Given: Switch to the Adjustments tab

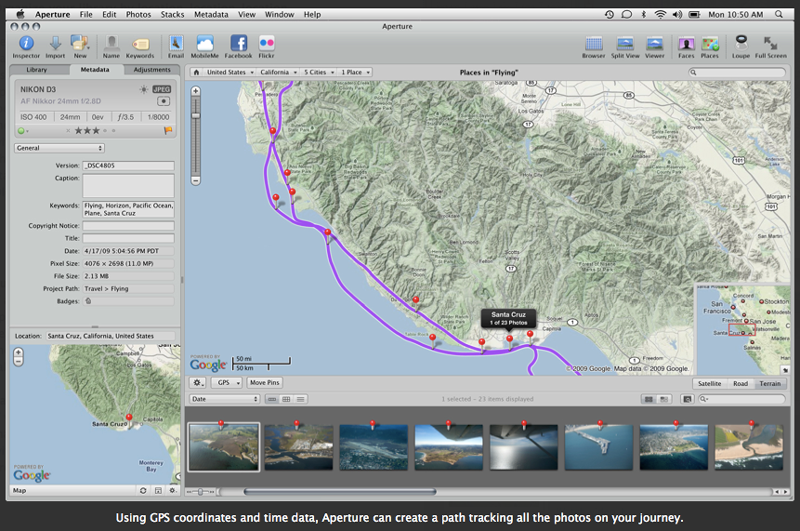Looking at the screenshot, I should [x=152, y=69].
